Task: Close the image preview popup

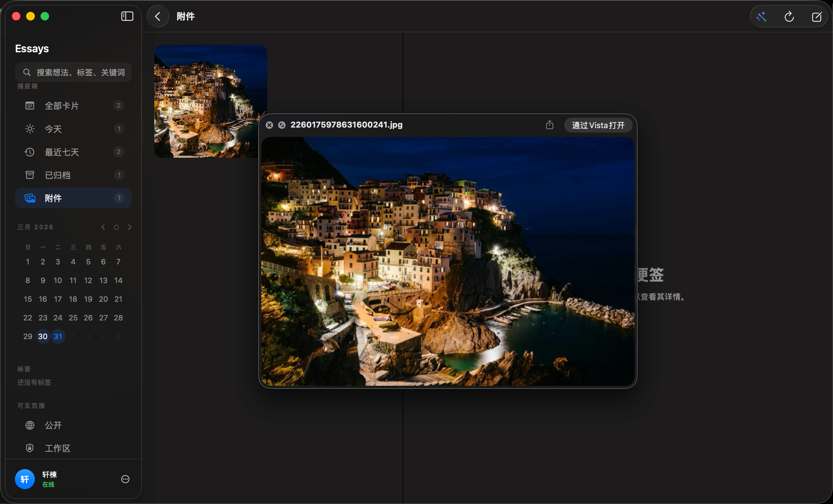Action: [269, 125]
